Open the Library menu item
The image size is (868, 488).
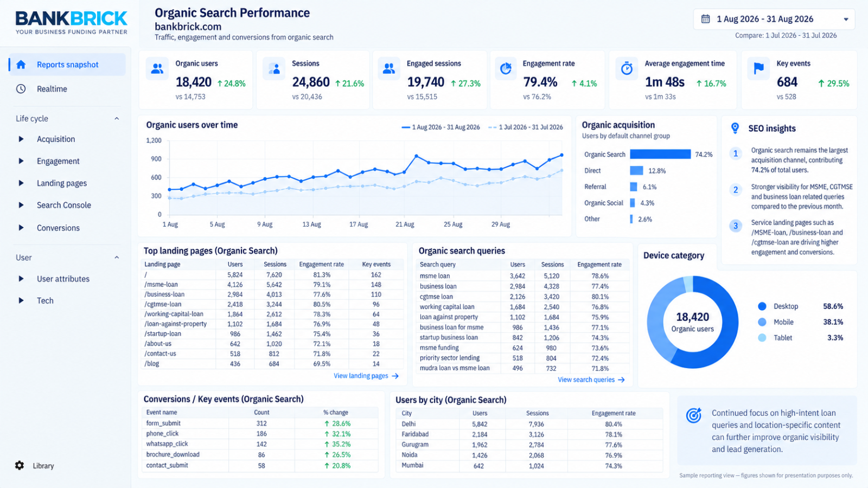click(x=43, y=466)
